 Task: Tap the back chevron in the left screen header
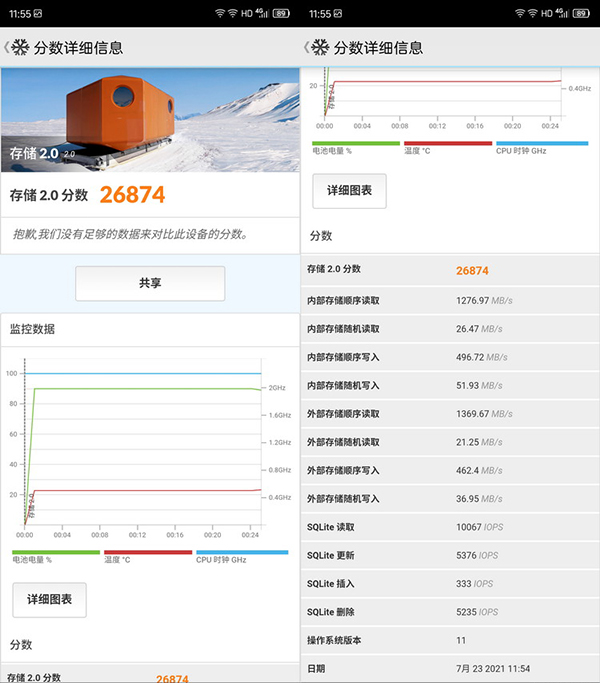click(6, 47)
